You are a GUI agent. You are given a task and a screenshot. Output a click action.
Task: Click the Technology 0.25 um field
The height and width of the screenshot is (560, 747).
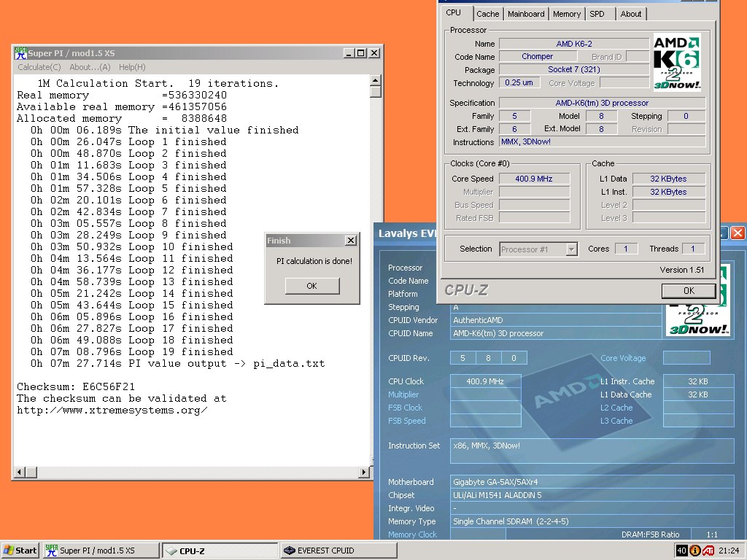(519, 82)
